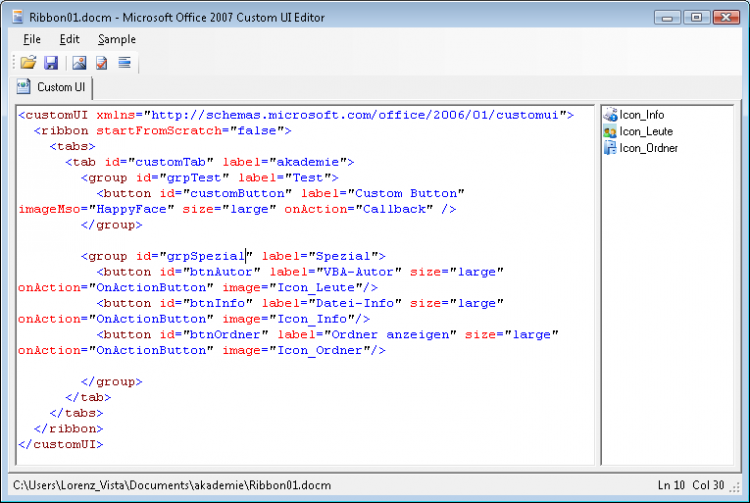The width and height of the screenshot is (750, 503).
Task: Select the Icon_Info image entry
Action: click(x=640, y=115)
